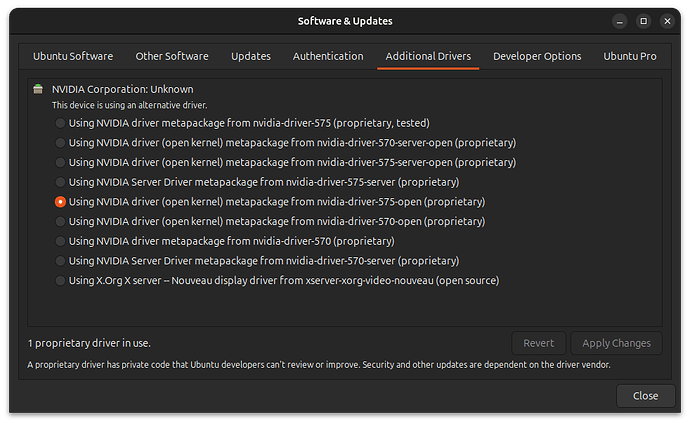Minimize the Software & Updates window
Screen dimensions: 690x423
[x=618, y=21]
